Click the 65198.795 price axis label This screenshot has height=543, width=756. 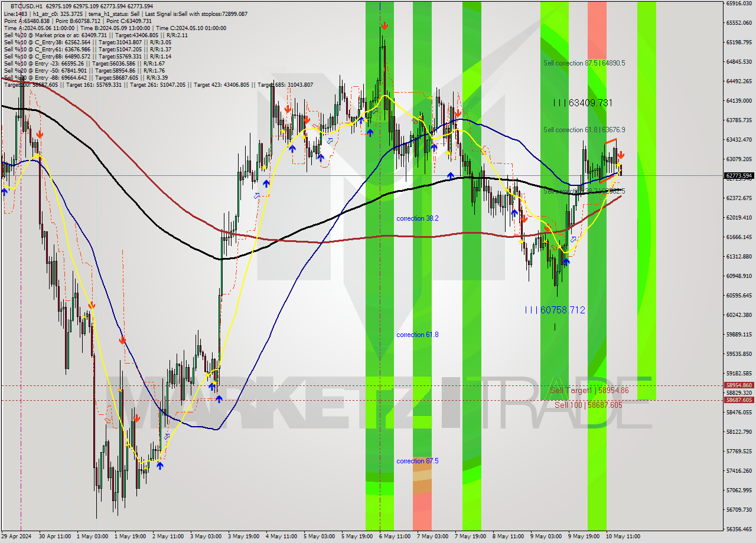pos(739,42)
